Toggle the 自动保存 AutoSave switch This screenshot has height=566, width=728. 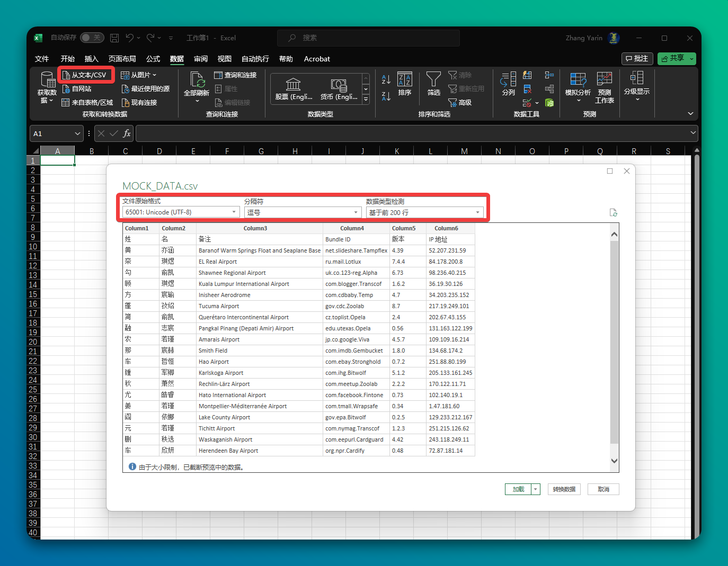coord(92,38)
